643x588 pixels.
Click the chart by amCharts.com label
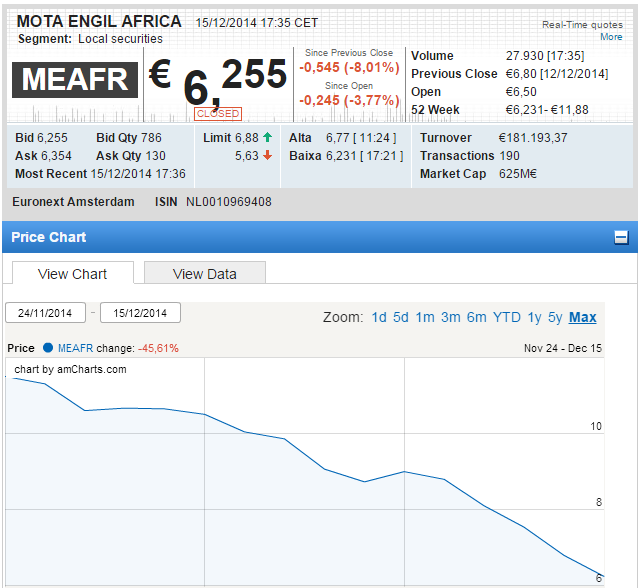tap(71, 369)
